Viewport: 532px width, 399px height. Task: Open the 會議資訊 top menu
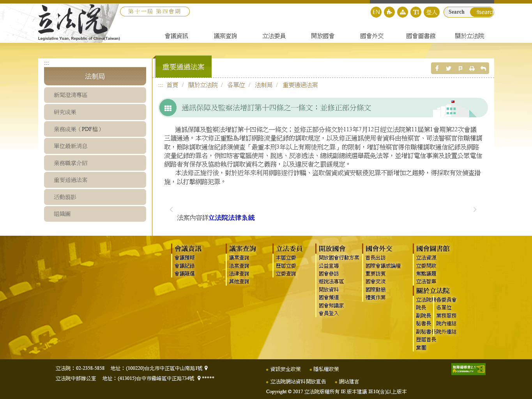(176, 36)
